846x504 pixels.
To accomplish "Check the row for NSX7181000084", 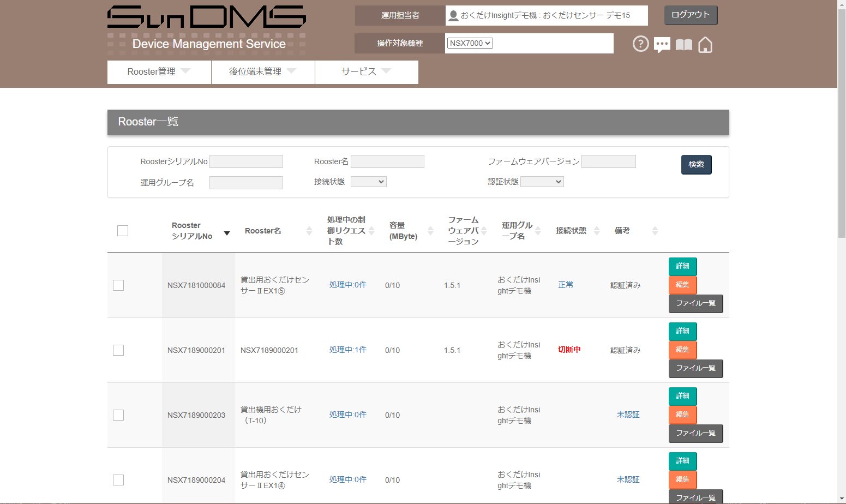I will point(118,285).
